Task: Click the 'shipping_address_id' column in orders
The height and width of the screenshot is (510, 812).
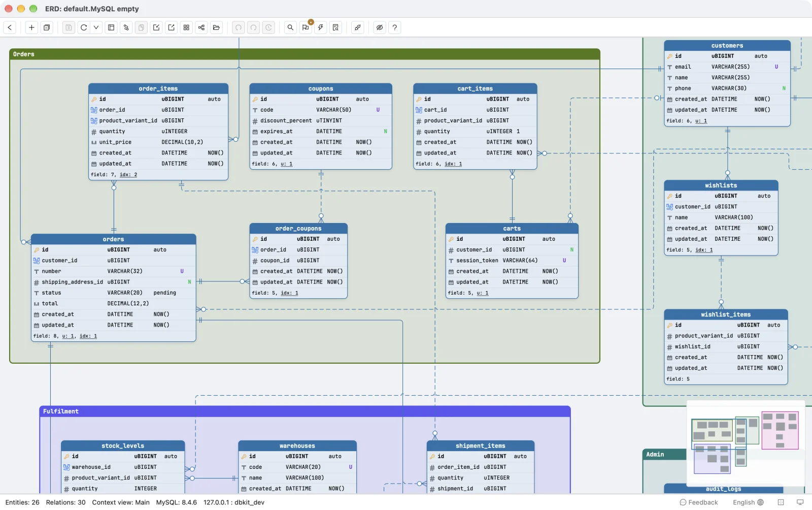Action: (x=114, y=282)
